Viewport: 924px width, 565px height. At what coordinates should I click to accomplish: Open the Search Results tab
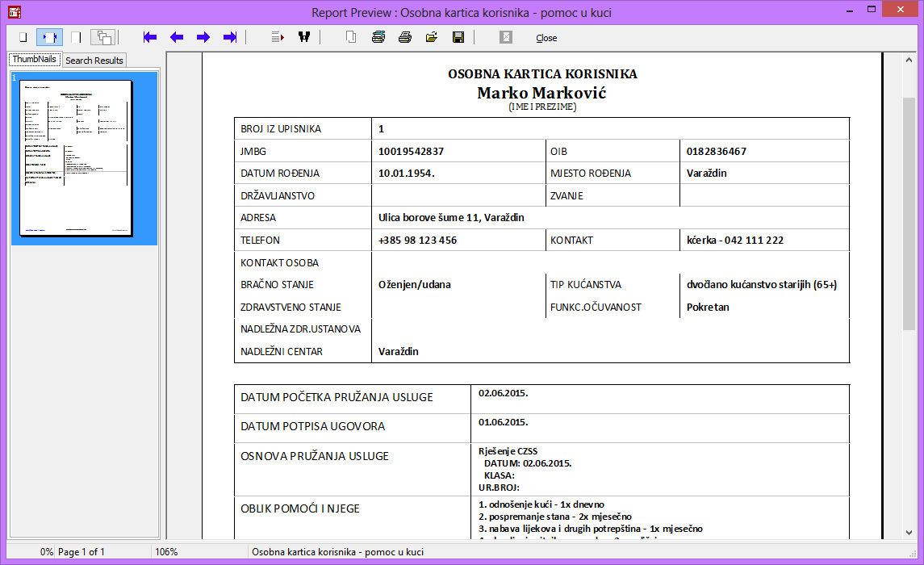click(94, 61)
